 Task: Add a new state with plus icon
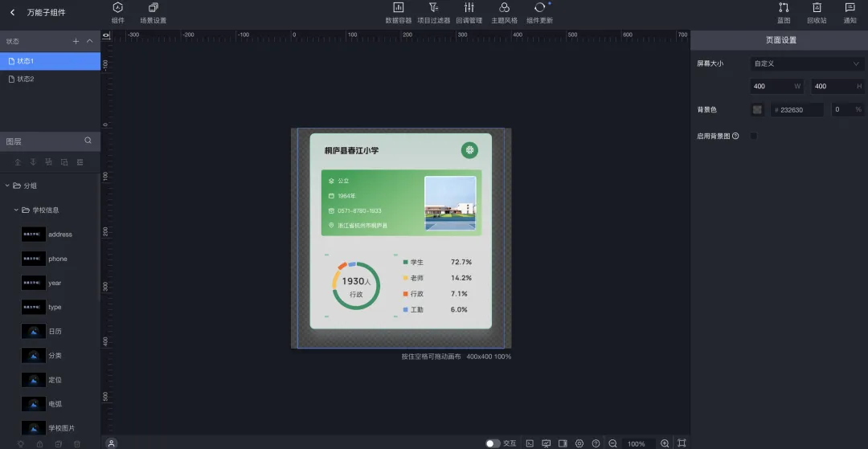tap(76, 42)
